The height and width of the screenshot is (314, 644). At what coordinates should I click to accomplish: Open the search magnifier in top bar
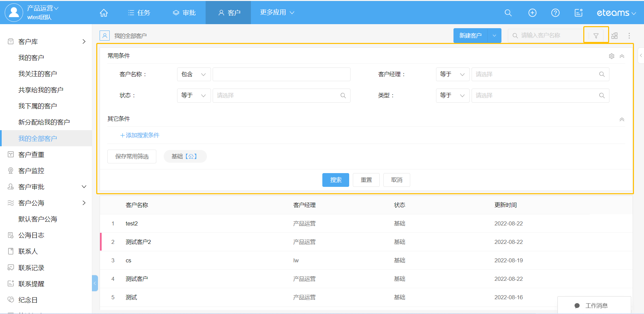[x=508, y=13]
